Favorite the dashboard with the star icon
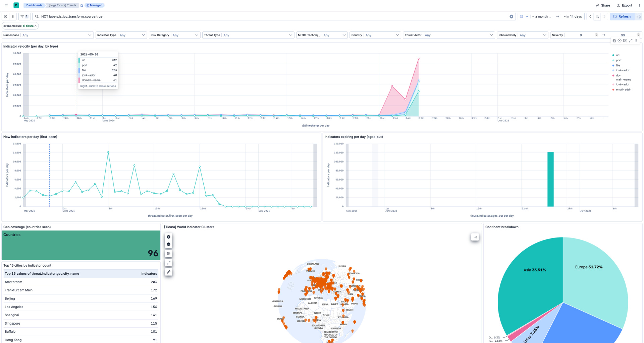Image resolution: width=644 pixels, height=343 pixels. [82, 5]
